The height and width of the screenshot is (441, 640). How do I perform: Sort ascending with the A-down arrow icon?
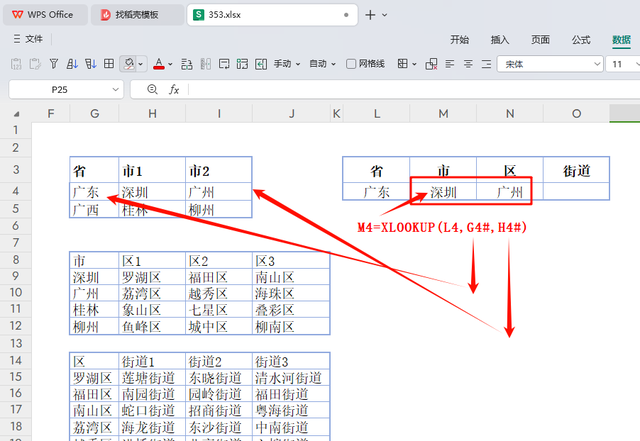(x=72, y=64)
